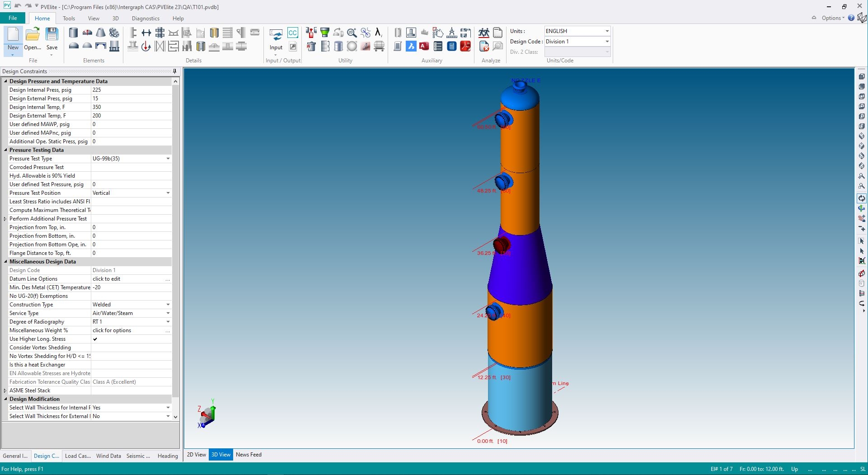
Task: Open the Pressure Test Position dropdown
Action: (168, 193)
